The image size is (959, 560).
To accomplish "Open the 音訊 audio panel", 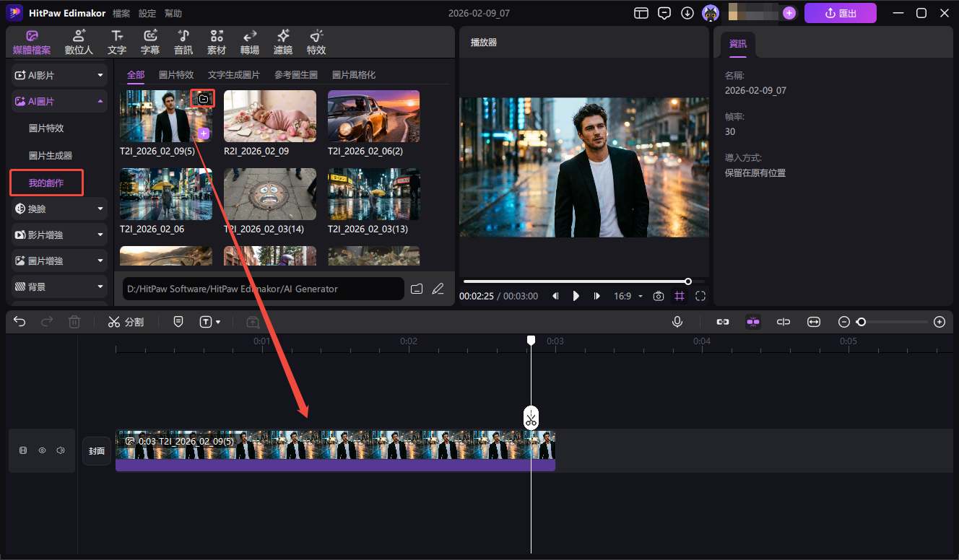I will coord(183,41).
